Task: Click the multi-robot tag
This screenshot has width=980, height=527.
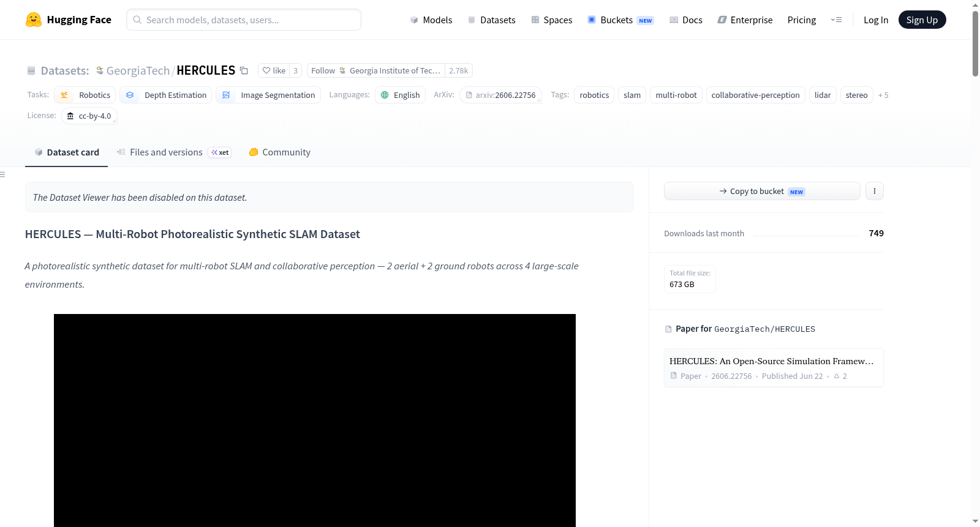Action: 676,95
